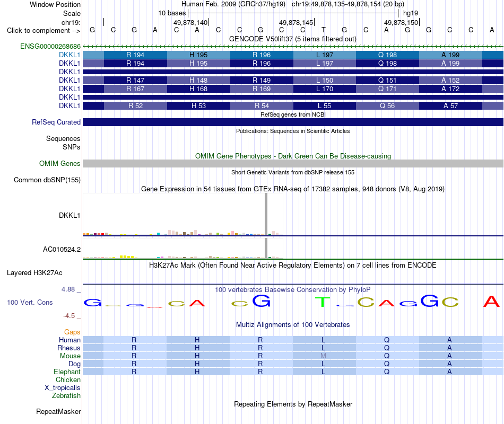This screenshot has height=424, width=504.
Task: Click the DKKL1 GTEx expression bar chart
Action: (183, 215)
